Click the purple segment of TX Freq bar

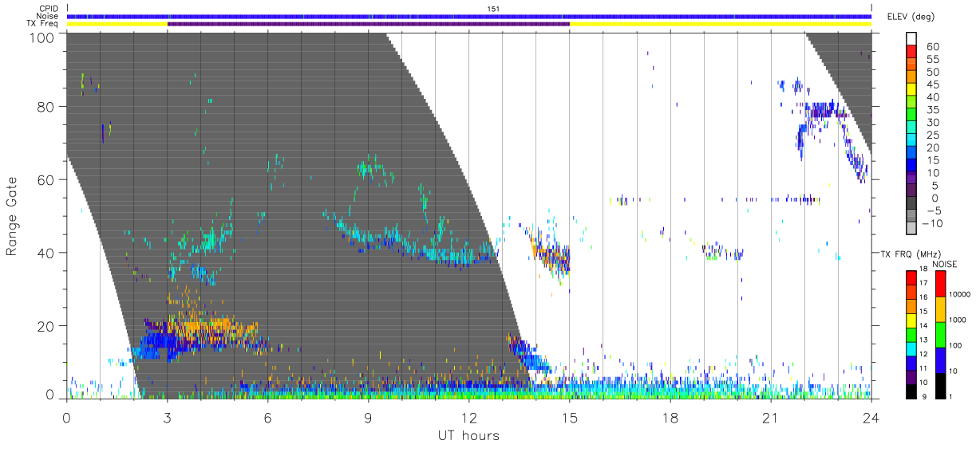[x=368, y=24]
